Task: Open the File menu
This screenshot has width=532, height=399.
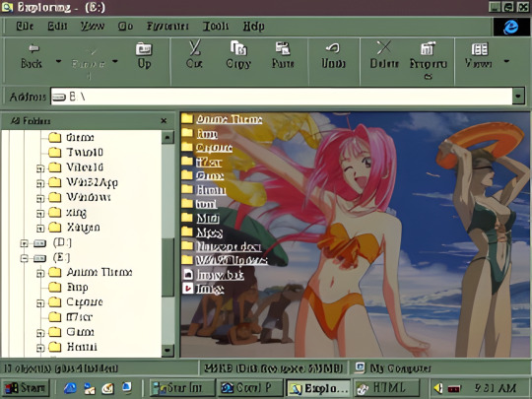Action: coord(25,27)
